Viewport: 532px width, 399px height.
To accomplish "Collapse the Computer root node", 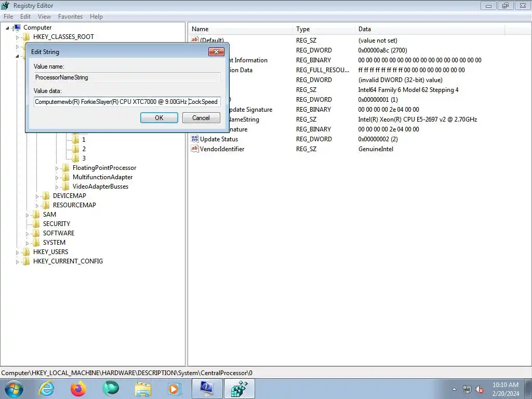I will click(7, 28).
